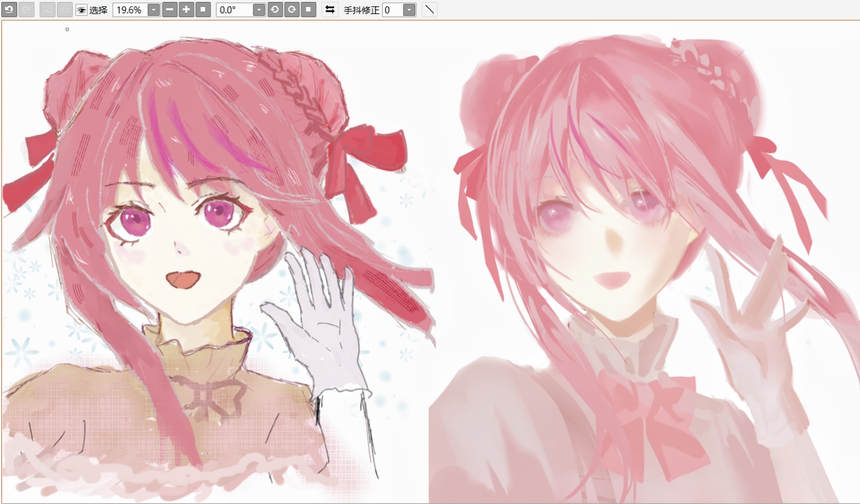Zoom out with the minus button
This screenshot has height=504, width=860.
pyautogui.click(x=170, y=10)
